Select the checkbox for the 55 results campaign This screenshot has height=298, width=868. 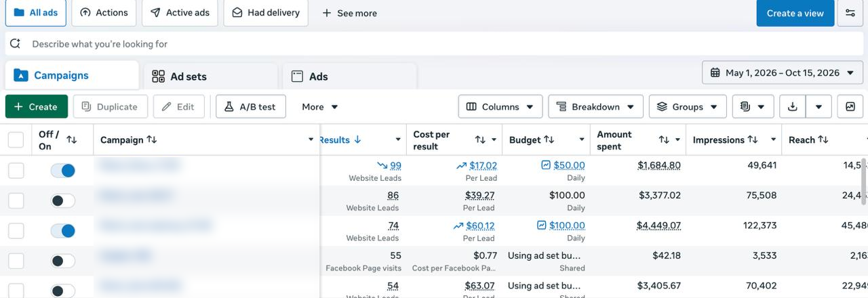pyautogui.click(x=16, y=261)
